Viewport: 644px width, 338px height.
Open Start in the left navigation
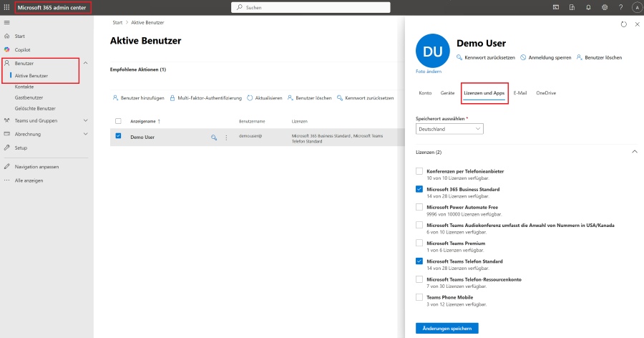(20, 37)
